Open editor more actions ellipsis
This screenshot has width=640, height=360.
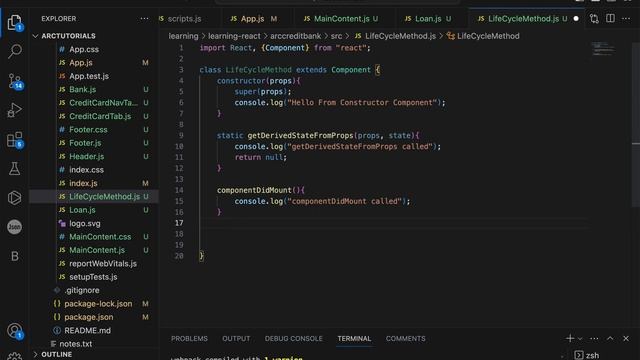point(626,19)
